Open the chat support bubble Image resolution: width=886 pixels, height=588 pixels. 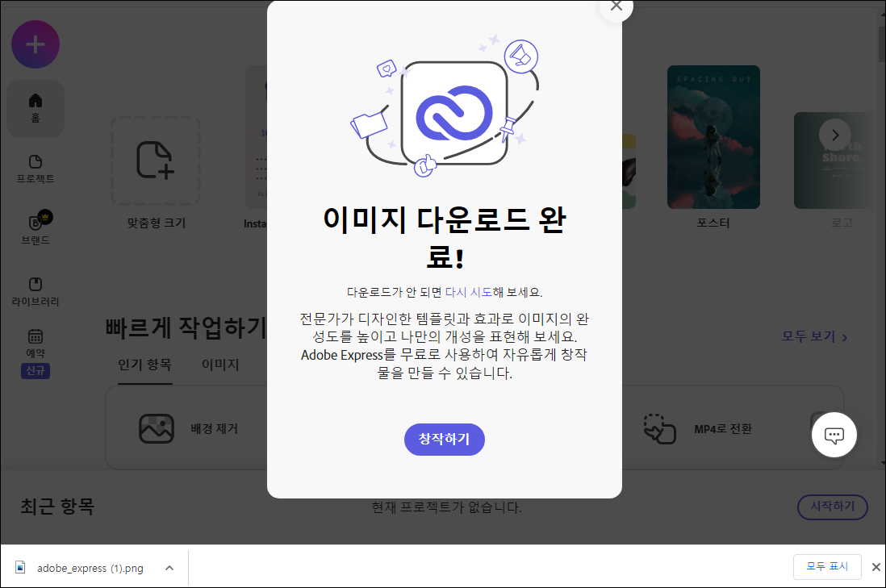coord(834,435)
